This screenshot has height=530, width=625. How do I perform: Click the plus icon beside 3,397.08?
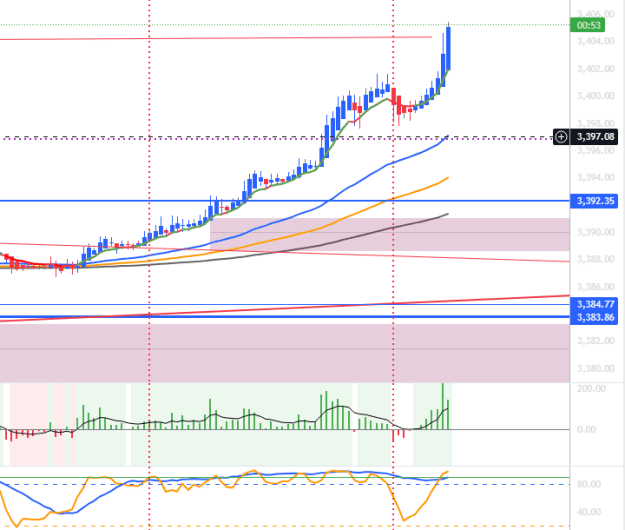coord(561,137)
